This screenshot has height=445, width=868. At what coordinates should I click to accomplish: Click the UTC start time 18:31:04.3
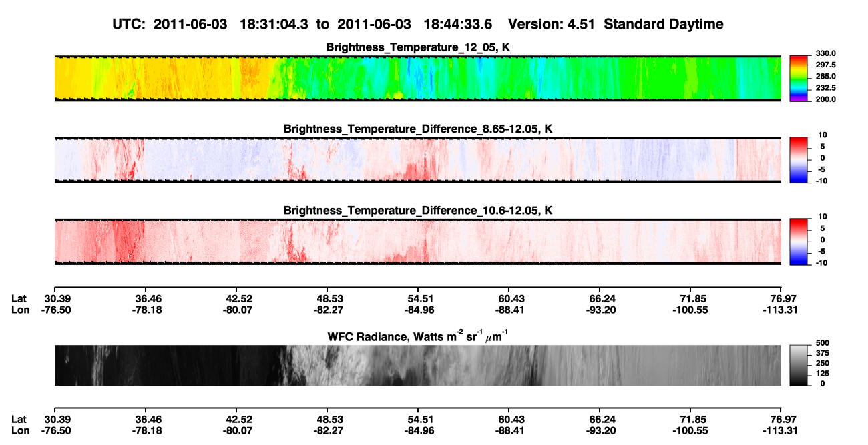(x=274, y=25)
